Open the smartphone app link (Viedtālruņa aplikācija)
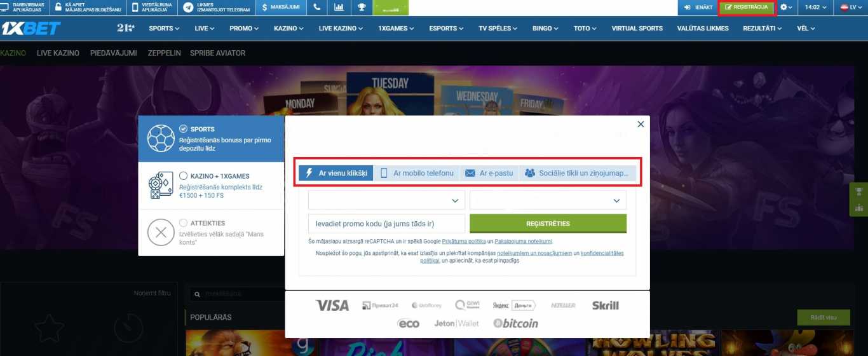The width and height of the screenshot is (868, 356). [x=152, y=8]
